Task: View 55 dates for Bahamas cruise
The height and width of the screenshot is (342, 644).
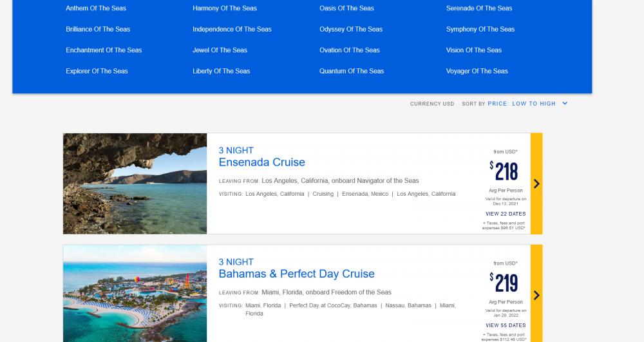Action: tap(506, 326)
